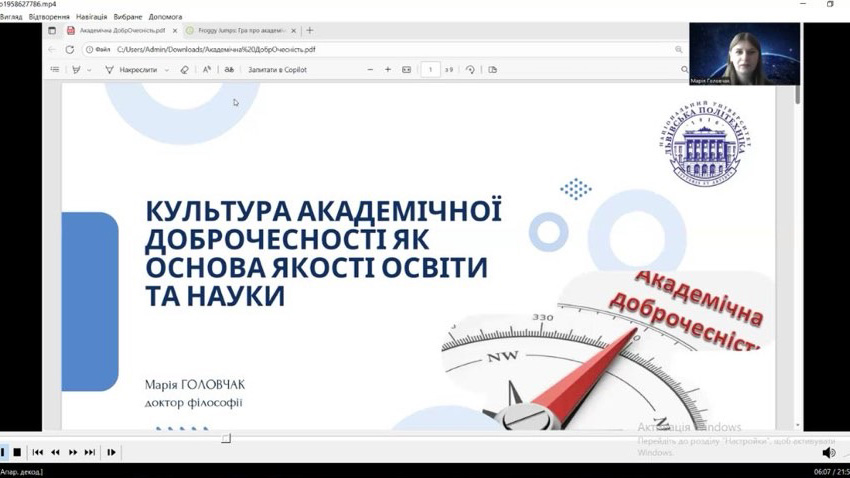Select the Накреслити draw tool

click(x=132, y=69)
